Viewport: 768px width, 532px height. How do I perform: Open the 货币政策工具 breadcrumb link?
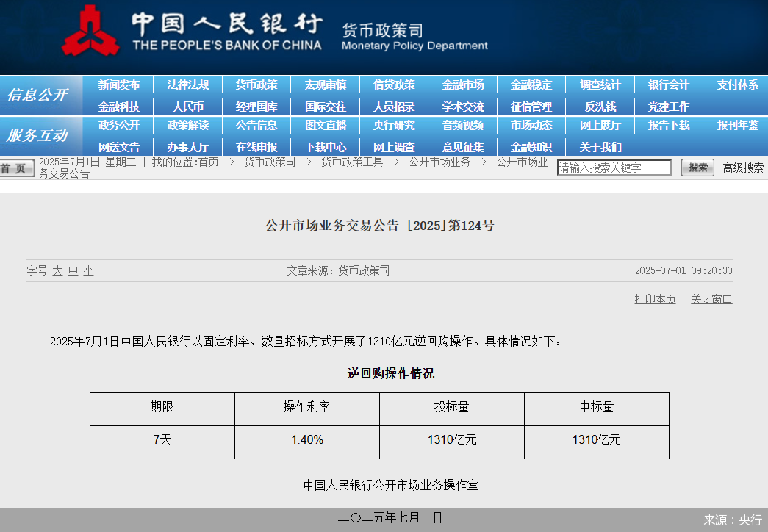[352, 162]
